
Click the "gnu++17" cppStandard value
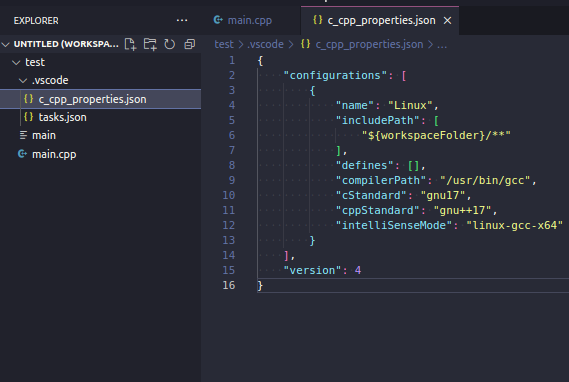[x=462, y=210]
